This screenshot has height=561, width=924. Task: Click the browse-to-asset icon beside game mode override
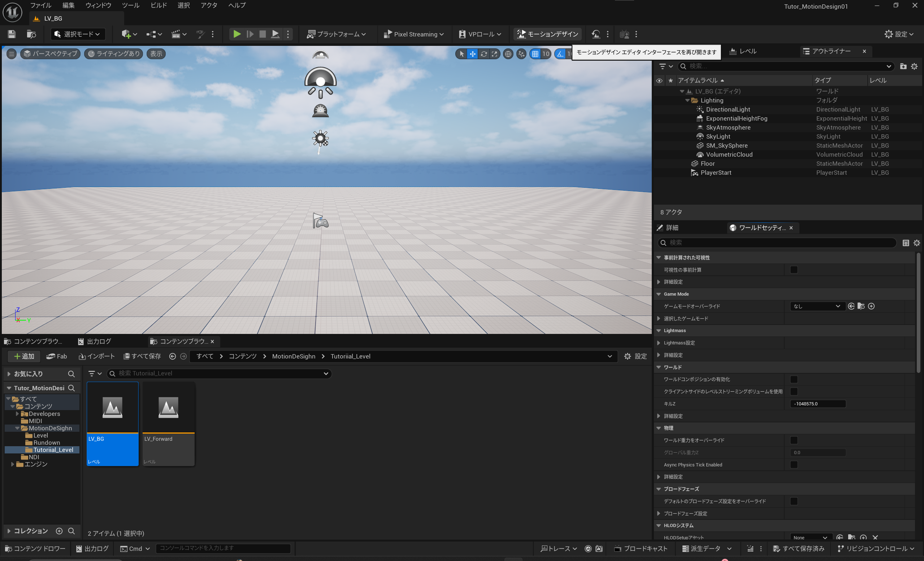[861, 306]
